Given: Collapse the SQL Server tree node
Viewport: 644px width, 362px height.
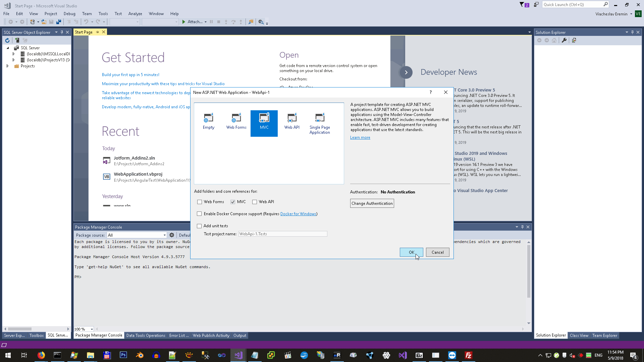Looking at the screenshot, I should tap(8, 48).
